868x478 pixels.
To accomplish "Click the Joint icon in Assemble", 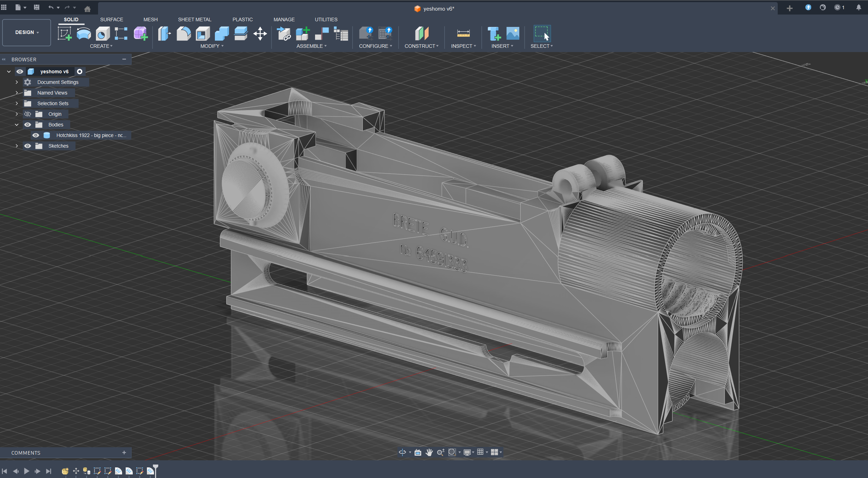I will [x=322, y=34].
